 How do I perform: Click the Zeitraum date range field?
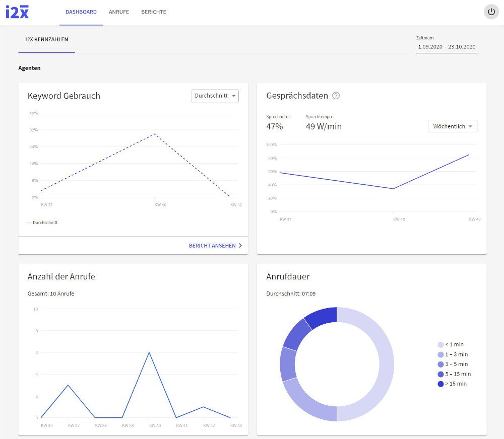click(447, 47)
